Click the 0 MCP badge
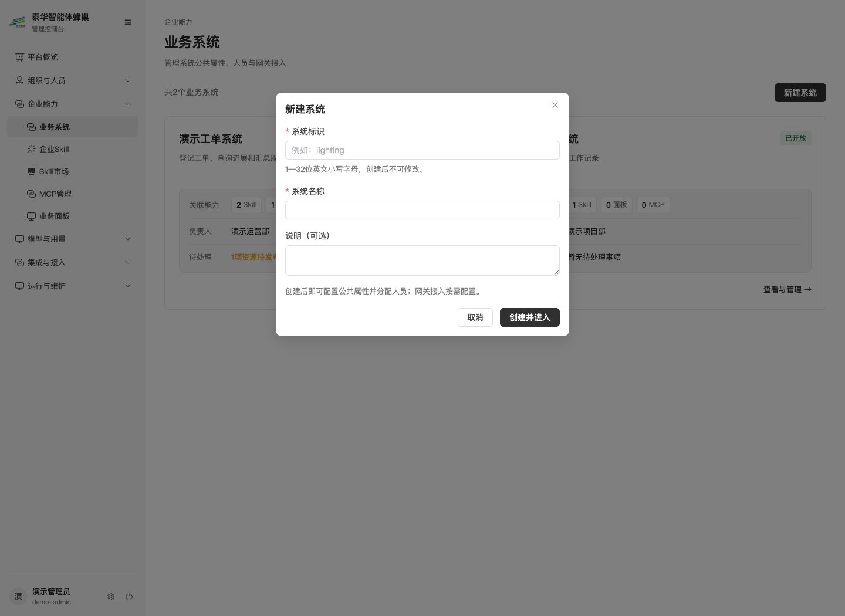Screen dimensions: 845x616 (653, 205)
